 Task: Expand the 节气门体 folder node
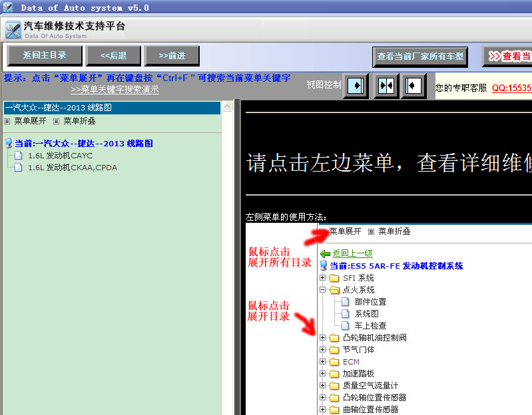(x=323, y=350)
